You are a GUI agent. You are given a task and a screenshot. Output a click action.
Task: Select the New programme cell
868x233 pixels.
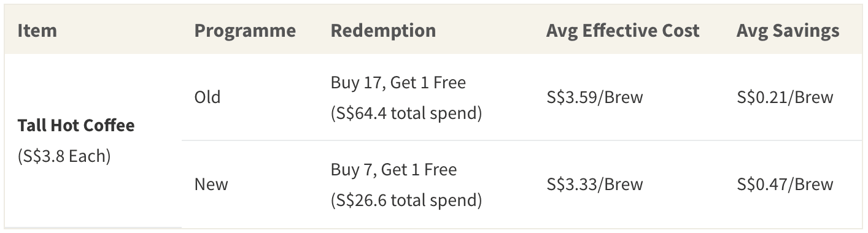click(211, 185)
